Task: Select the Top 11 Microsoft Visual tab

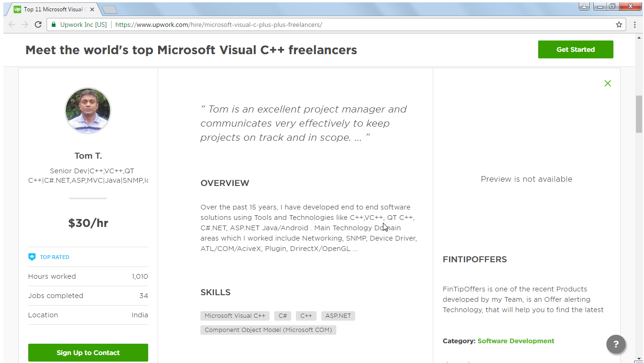Action: click(52, 9)
